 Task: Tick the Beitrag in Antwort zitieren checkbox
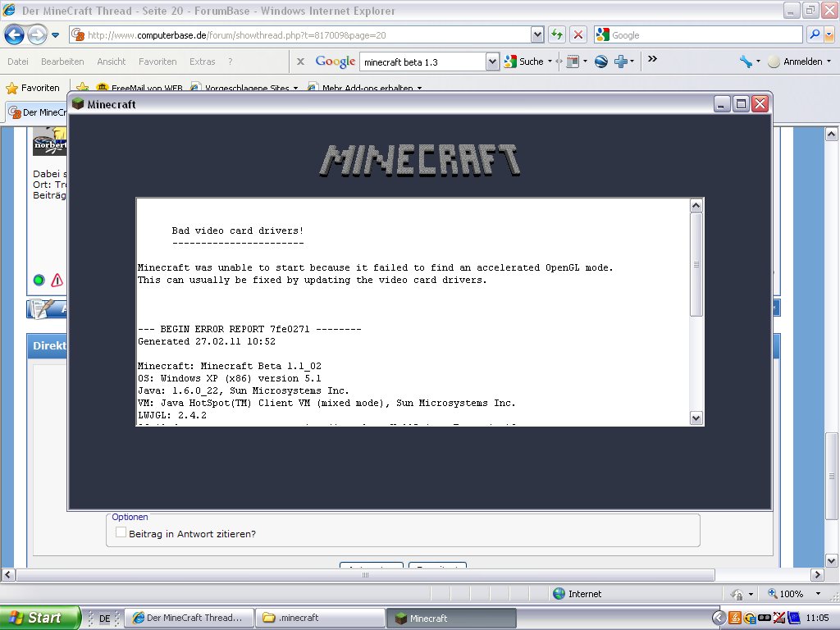(x=121, y=532)
